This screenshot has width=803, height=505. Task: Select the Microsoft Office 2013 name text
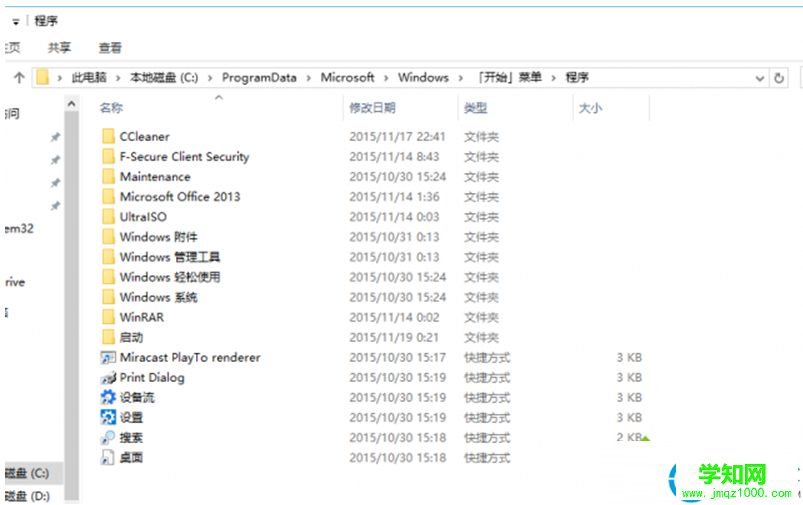point(180,197)
